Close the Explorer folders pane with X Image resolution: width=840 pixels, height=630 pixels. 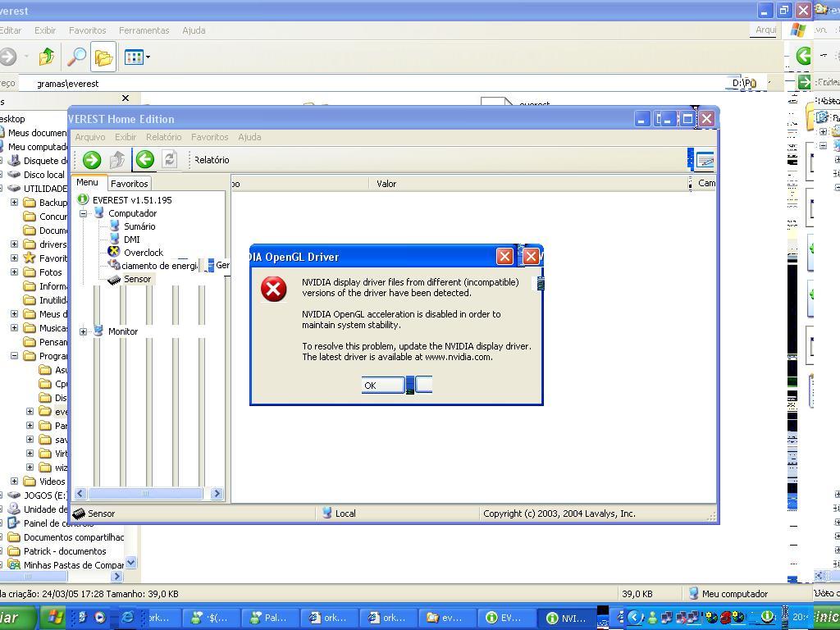coord(126,98)
